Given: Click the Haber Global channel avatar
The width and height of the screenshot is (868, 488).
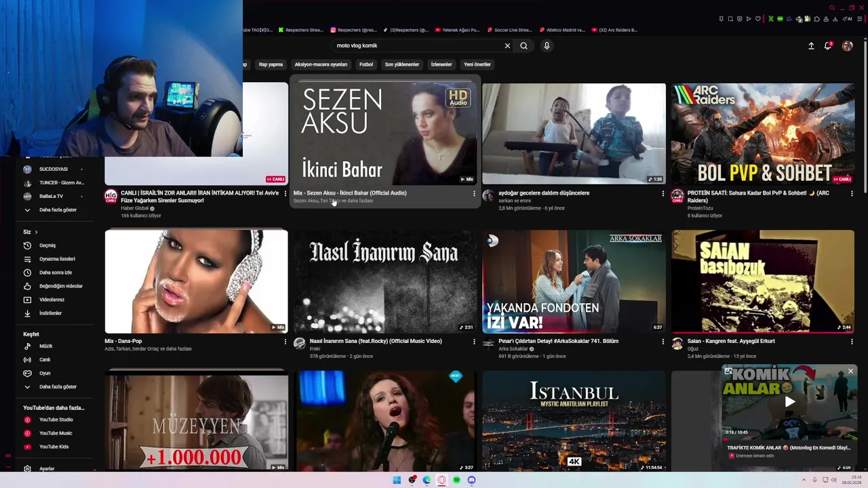Looking at the screenshot, I should point(111,197).
